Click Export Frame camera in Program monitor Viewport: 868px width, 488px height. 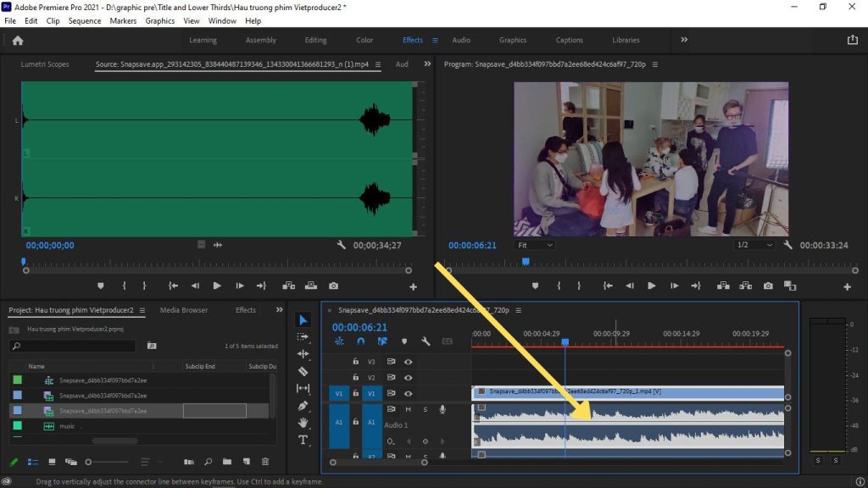tap(768, 286)
